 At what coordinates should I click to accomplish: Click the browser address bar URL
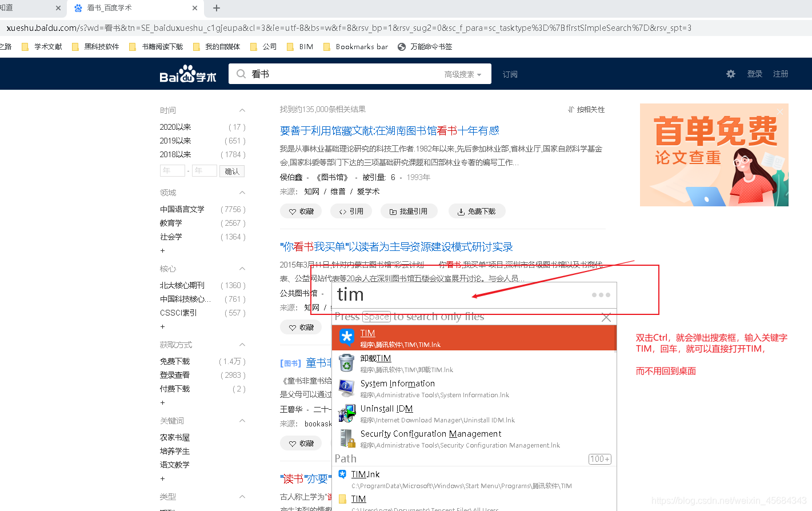pyautogui.click(x=349, y=27)
